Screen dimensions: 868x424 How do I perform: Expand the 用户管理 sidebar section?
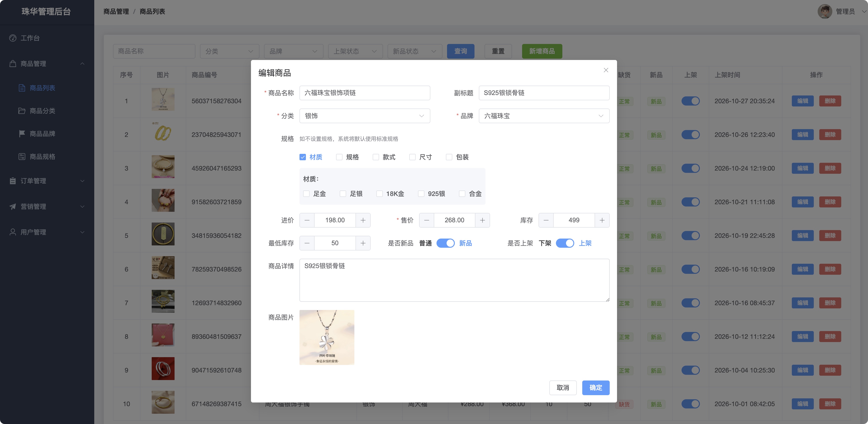click(82, 232)
